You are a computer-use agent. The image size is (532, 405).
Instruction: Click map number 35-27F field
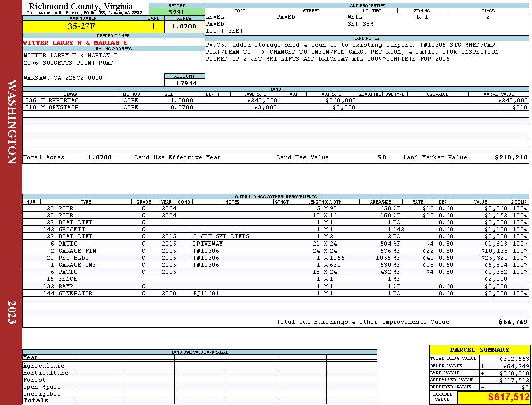click(83, 26)
